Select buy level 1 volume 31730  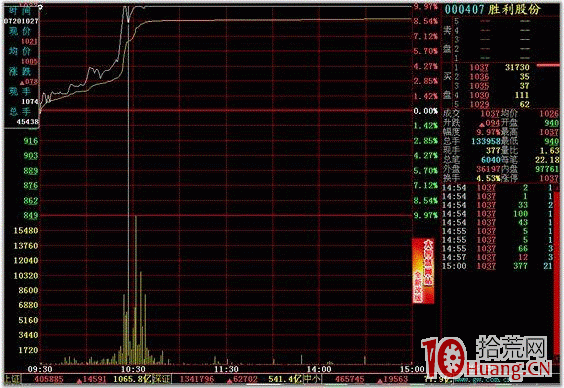tap(517, 68)
